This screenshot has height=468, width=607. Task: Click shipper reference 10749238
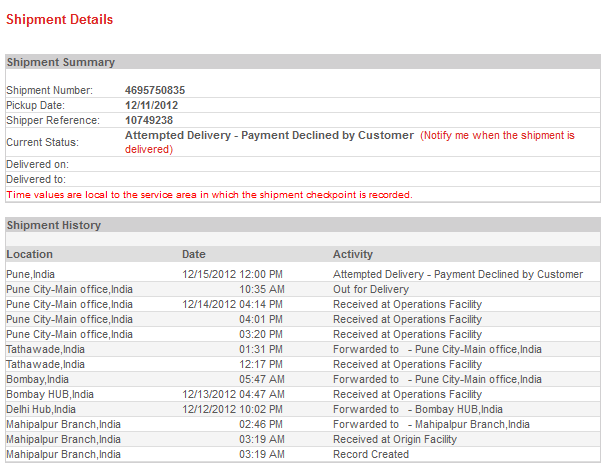[x=149, y=120]
